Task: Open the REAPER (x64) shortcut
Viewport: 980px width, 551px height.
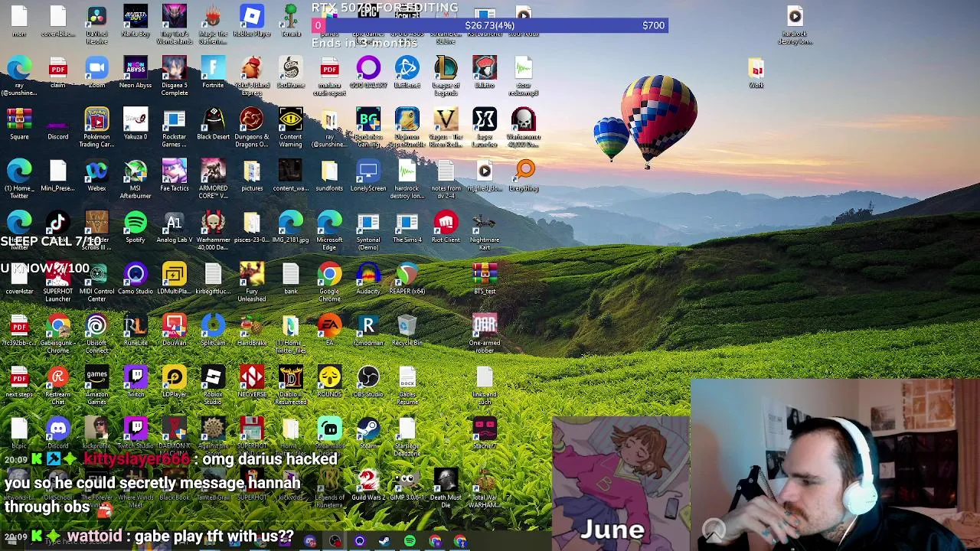Action: [x=407, y=278]
